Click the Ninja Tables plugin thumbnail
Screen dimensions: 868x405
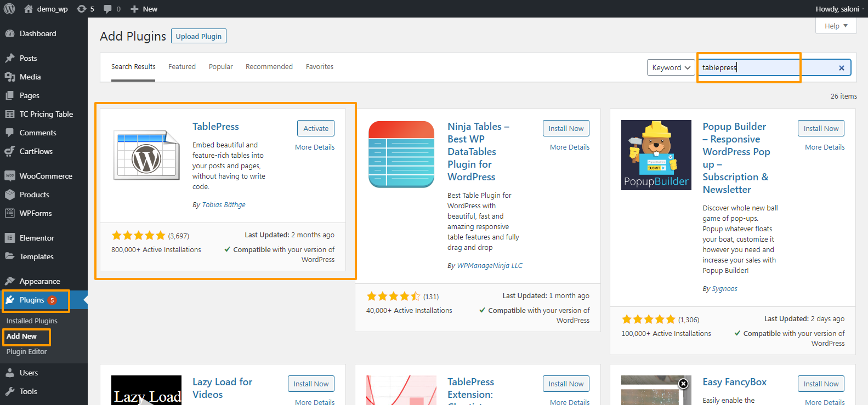click(401, 155)
